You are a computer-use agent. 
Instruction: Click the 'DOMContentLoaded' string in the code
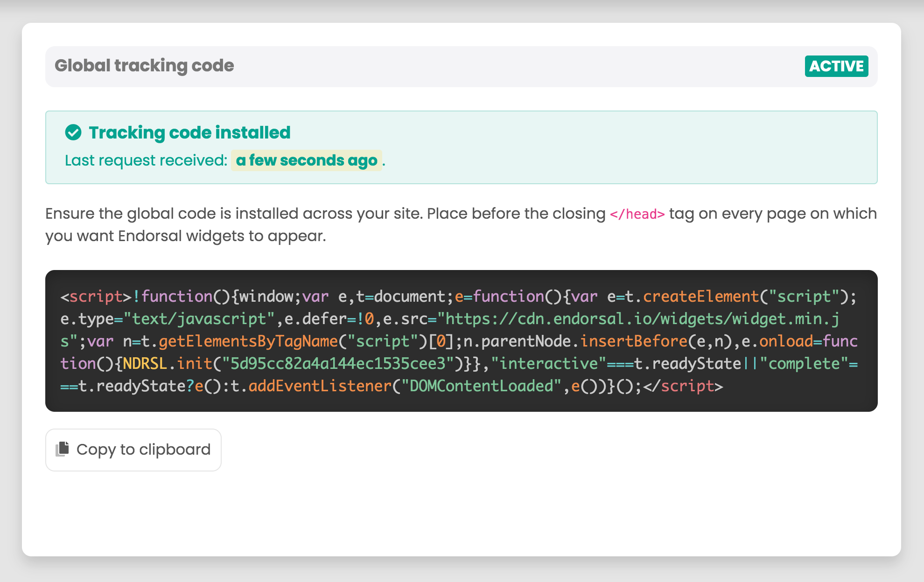point(481,386)
